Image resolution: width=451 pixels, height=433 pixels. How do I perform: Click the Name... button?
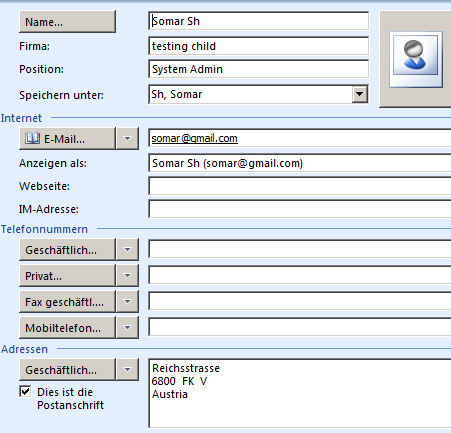click(67, 22)
